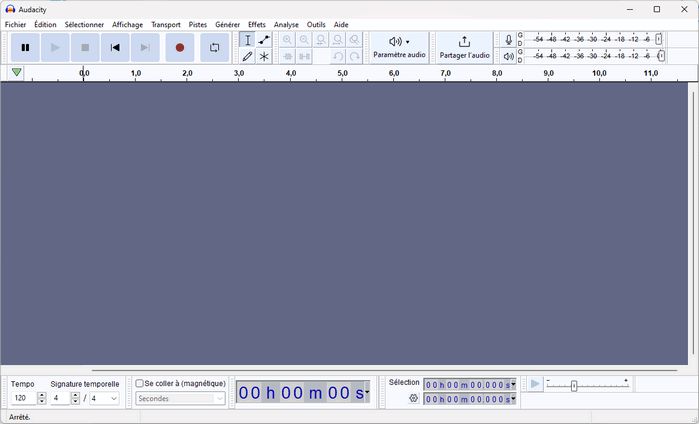The height and width of the screenshot is (424, 699).
Task: Adjust the playback speed slider
Action: (574, 386)
